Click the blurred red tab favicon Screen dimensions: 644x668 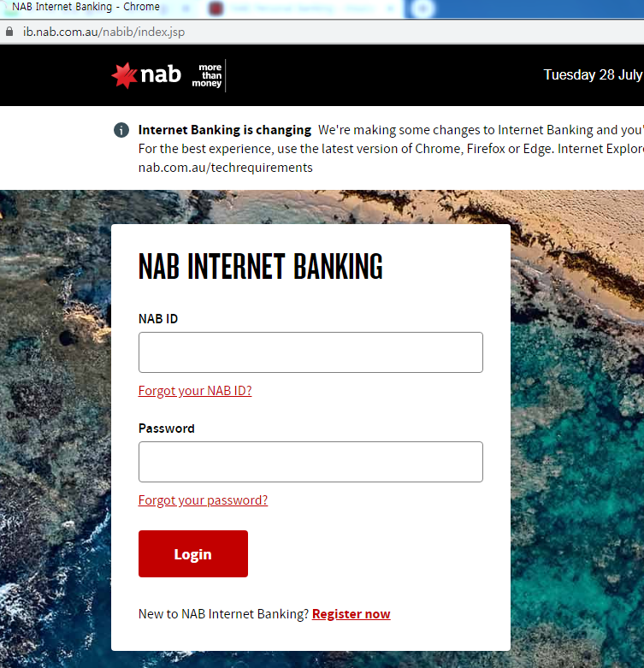click(216, 8)
